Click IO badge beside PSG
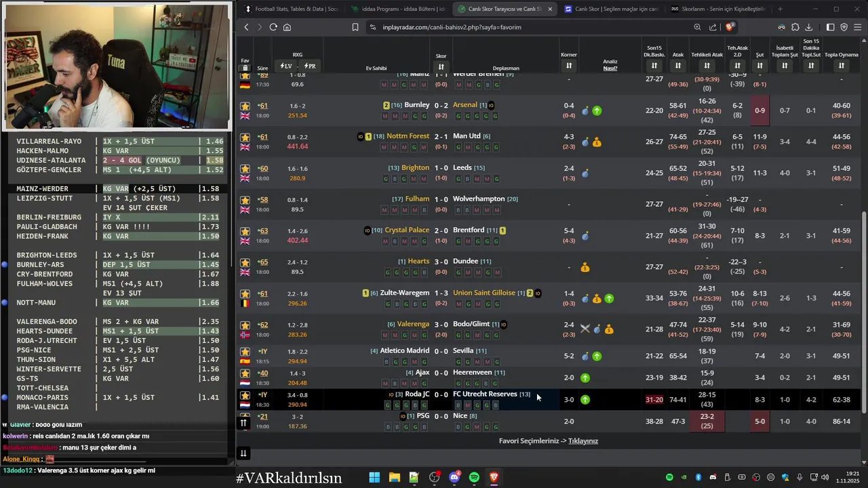 click(403, 415)
